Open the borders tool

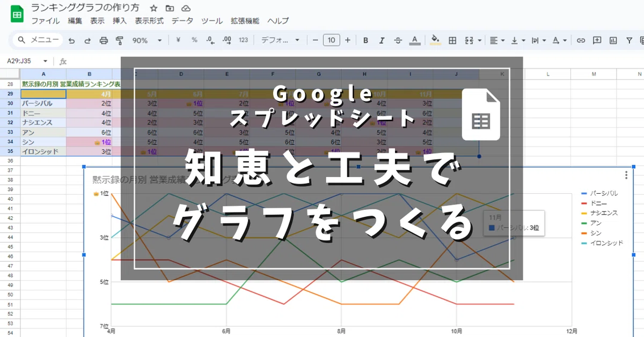pos(452,40)
